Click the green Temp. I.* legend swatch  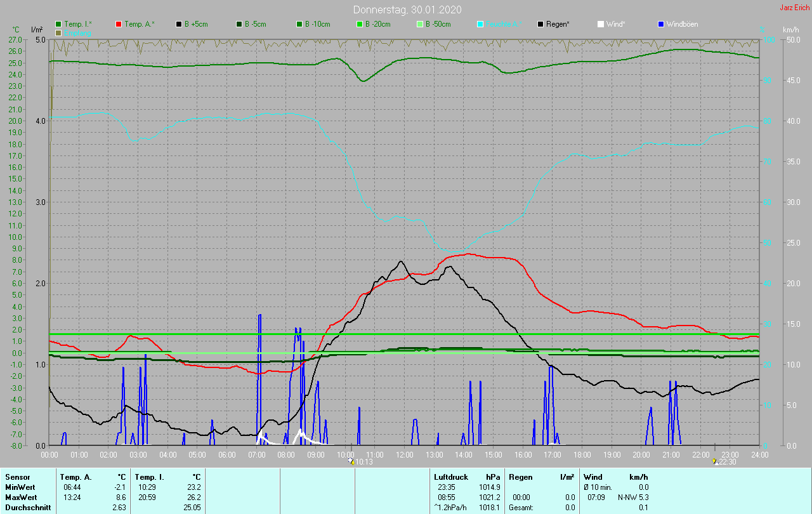click(x=58, y=24)
